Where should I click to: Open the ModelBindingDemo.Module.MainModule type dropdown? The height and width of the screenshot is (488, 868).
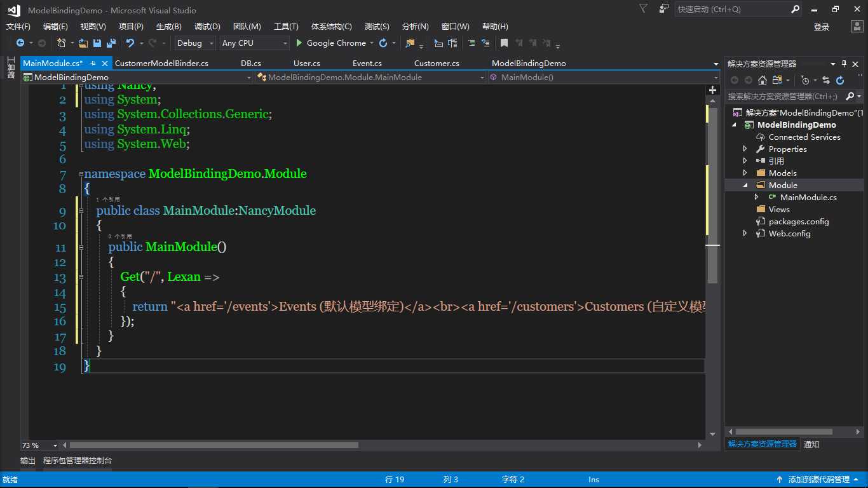[371, 78]
